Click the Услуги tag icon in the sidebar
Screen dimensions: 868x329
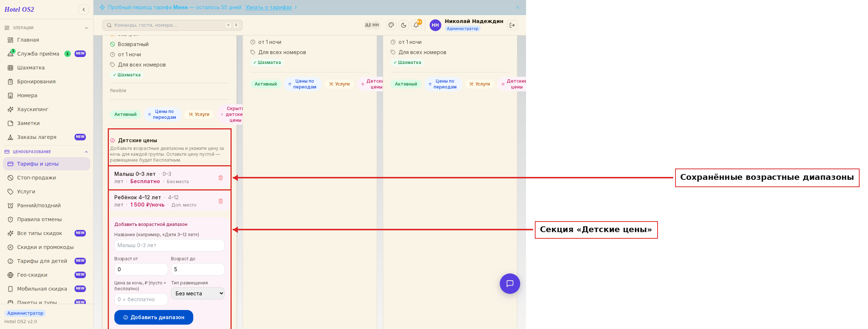point(11,192)
